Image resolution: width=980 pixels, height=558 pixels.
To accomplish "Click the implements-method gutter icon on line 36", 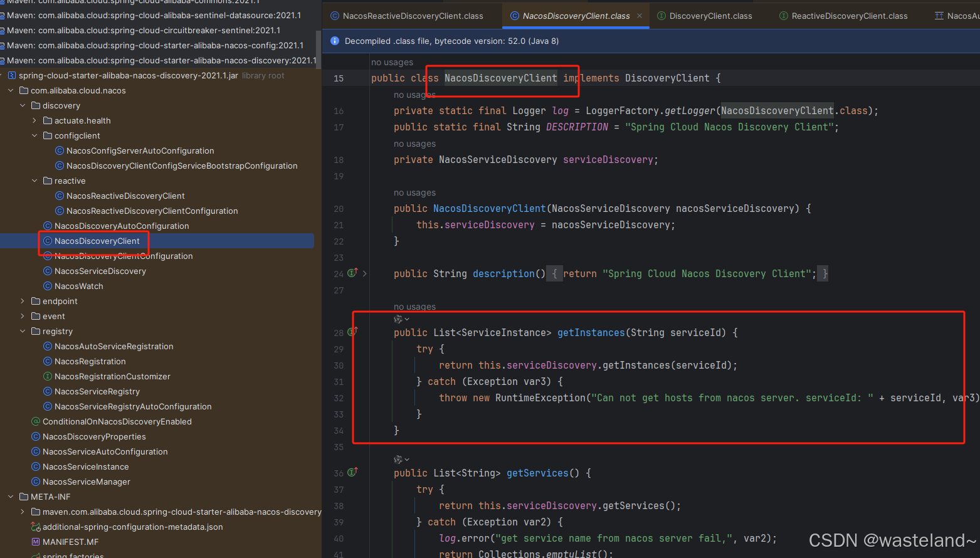I will coord(352,472).
